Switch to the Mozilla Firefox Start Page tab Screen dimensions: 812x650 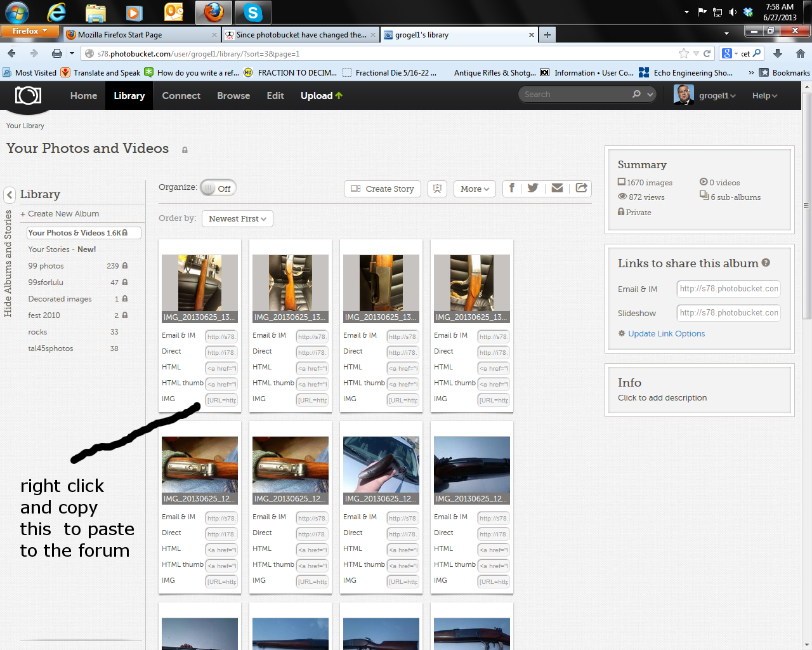(x=139, y=35)
